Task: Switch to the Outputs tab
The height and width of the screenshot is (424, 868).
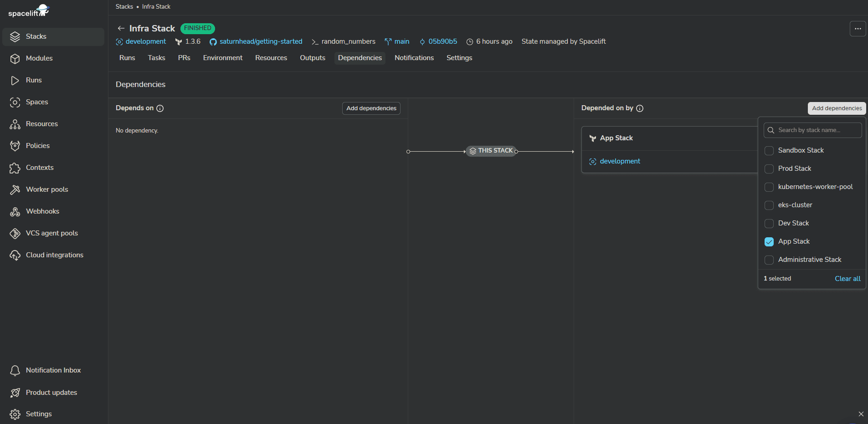Action: tap(312, 58)
